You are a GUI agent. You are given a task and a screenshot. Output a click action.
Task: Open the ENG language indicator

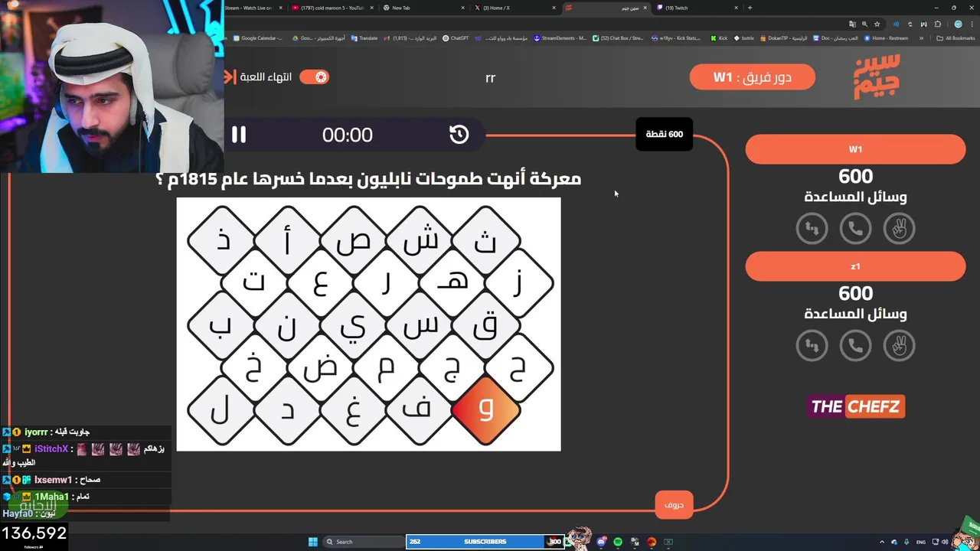click(920, 542)
